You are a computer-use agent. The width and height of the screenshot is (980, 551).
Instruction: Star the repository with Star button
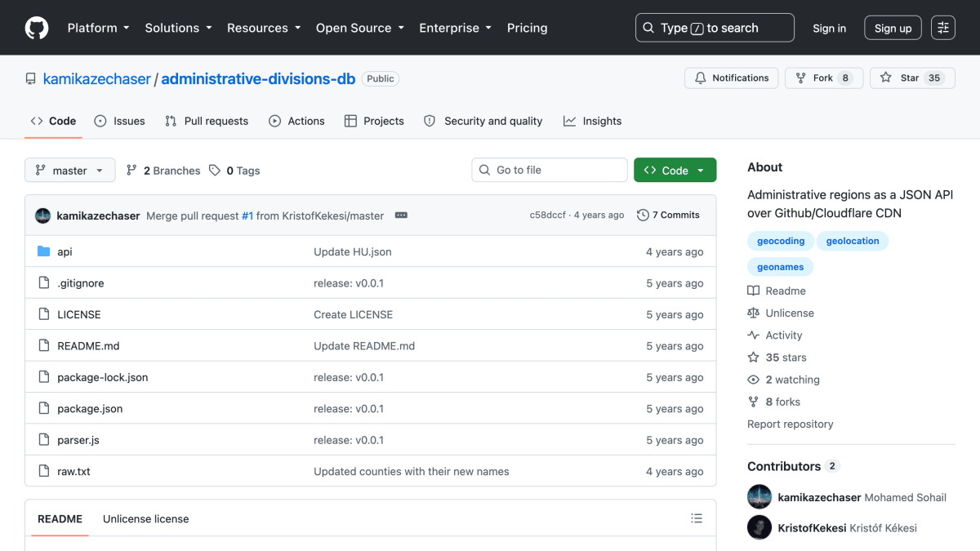click(x=912, y=78)
